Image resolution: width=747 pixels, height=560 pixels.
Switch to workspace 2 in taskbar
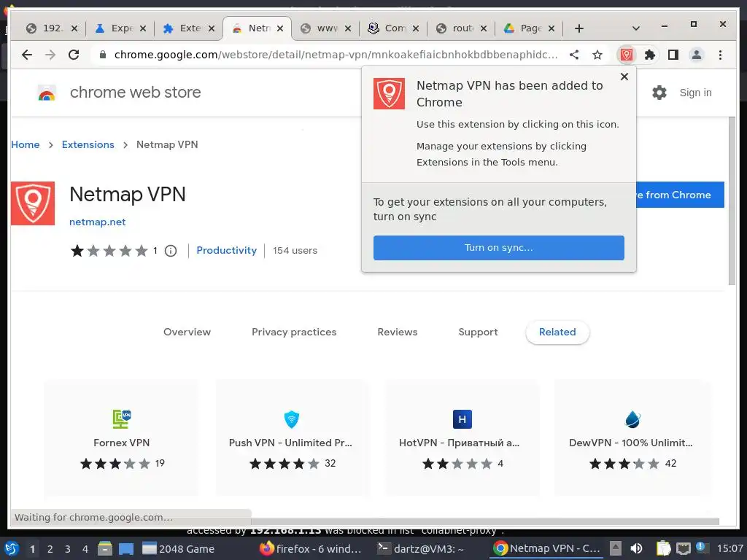(50, 549)
